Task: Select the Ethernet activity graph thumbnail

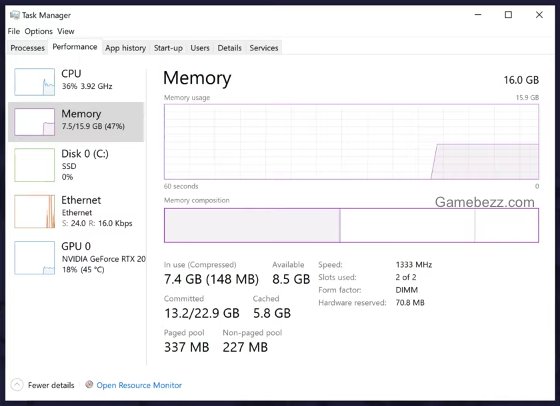Action: [35, 211]
